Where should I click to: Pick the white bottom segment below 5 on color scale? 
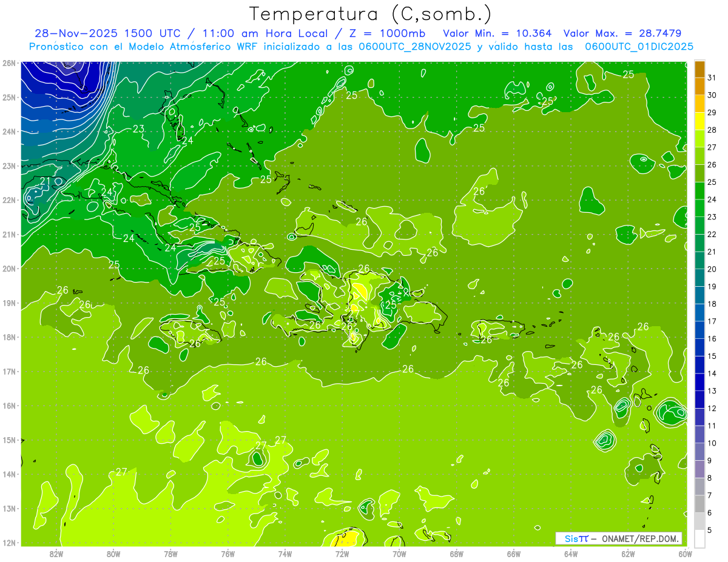coord(699,538)
